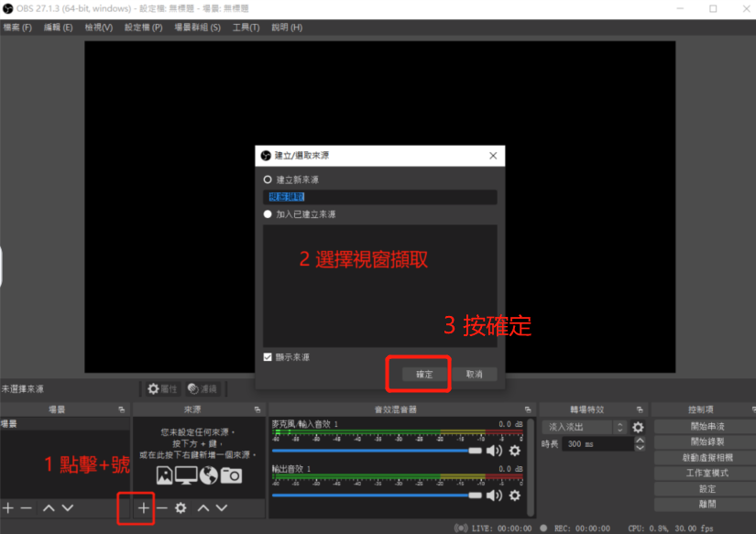756x534 pixels.
Task: Mute the microphone with its speaker icon
Action: point(492,449)
